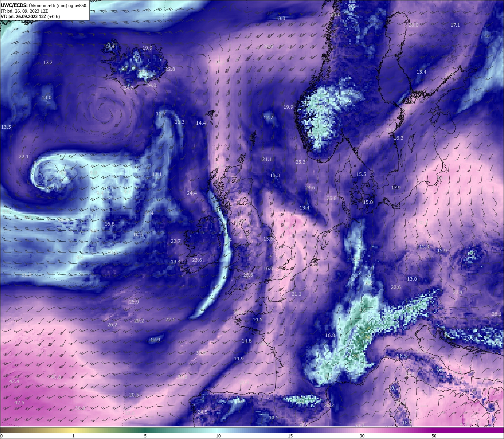Click the 25.3 value south of Norway
Viewport: 504px width, 439px height.
300,162
